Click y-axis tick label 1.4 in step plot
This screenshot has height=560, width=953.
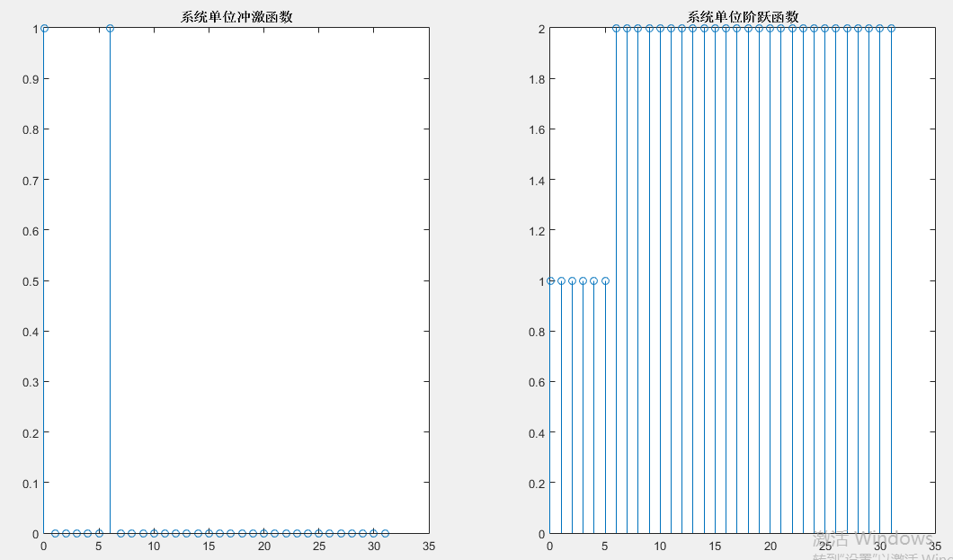click(538, 181)
